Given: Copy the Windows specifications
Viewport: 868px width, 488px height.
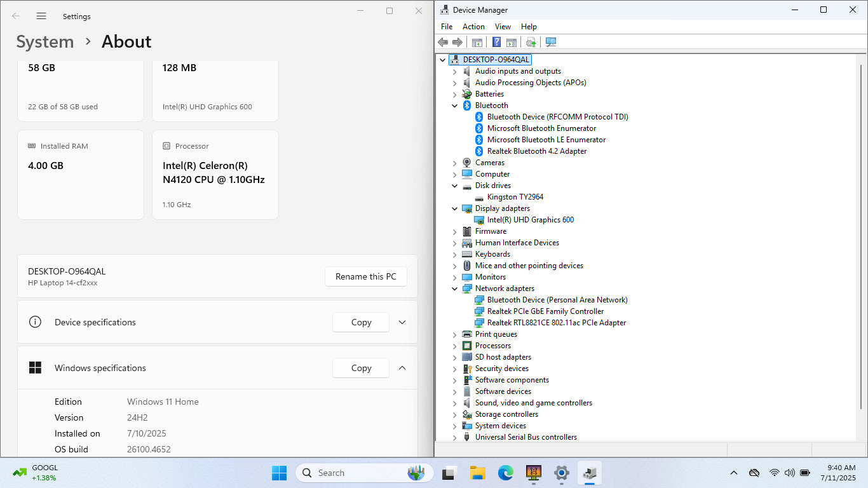Looking at the screenshot, I should [361, 368].
